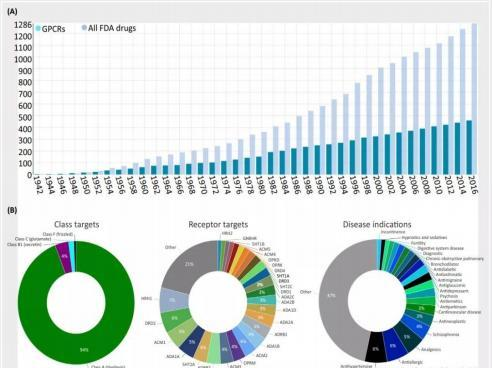492x368 pixels.
Task: Select the dark teal GPCRs bar for 2016
Action: click(x=469, y=147)
